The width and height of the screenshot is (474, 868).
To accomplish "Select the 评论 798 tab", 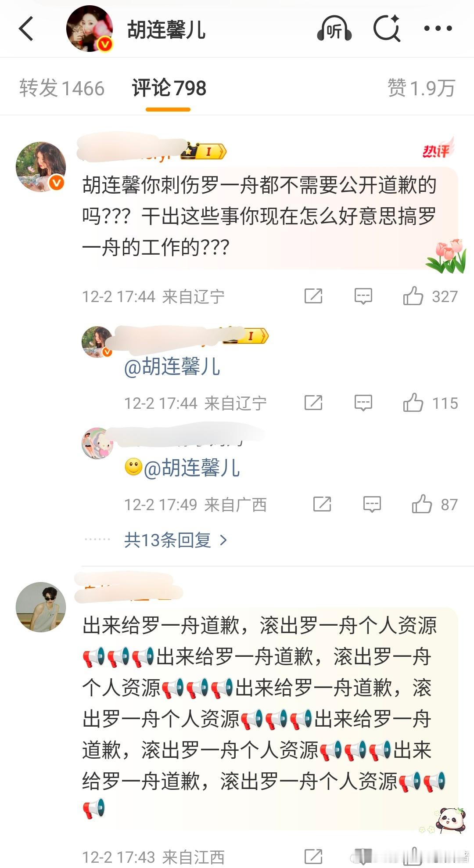I will tap(169, 88).
